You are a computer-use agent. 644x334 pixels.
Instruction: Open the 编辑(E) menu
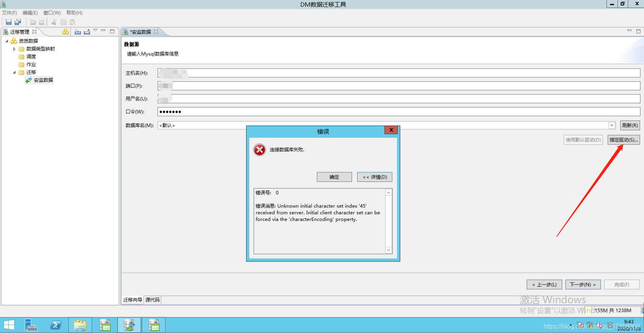30,13
